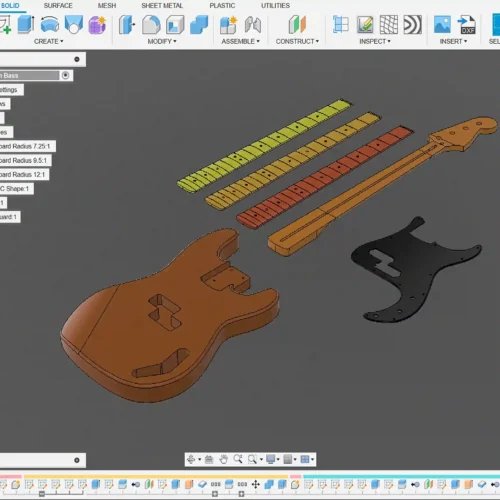Select the Offset Plane construct tool

[x=297, y=24]
